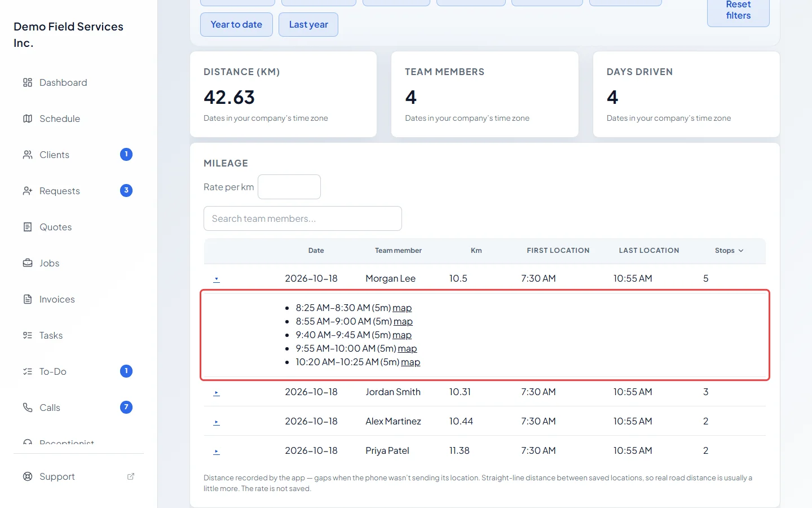
Task: Click the To-Do badge showing 1
Action: [126, 371]
